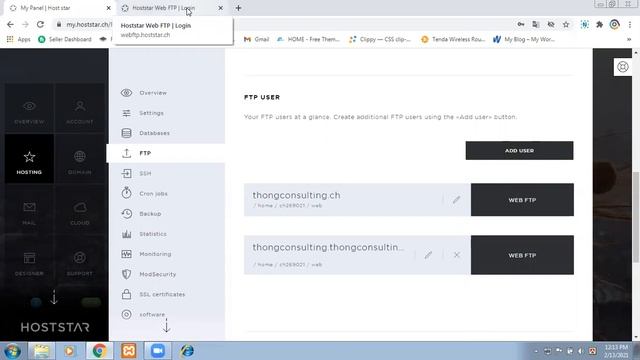Go to the Designer tile
Screen dimensions: 640x360
pos(29,260)
